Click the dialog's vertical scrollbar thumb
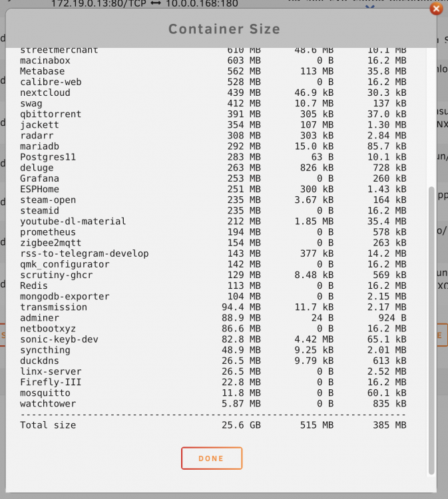This screenshot has height=499, width=448. click(x=431, y=330)
